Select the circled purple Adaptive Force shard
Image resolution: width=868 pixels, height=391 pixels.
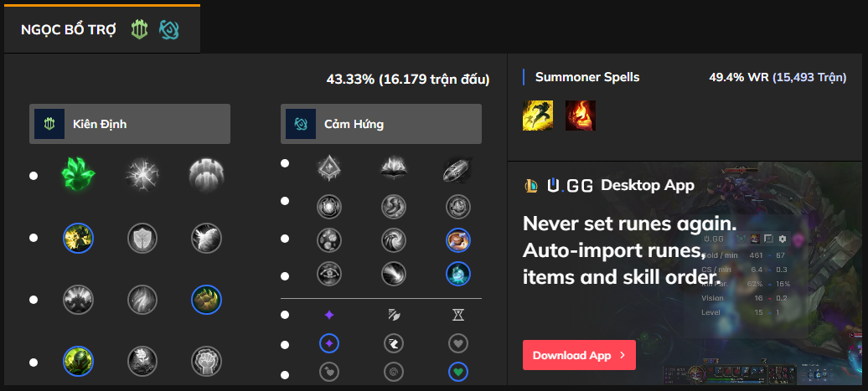(329, 343)
